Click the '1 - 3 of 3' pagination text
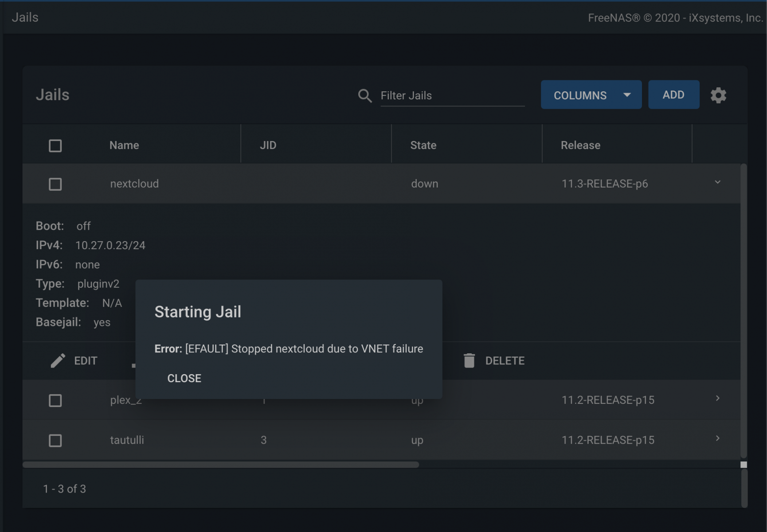The width and height of the screenshot is (767, 532). [64, 489]
